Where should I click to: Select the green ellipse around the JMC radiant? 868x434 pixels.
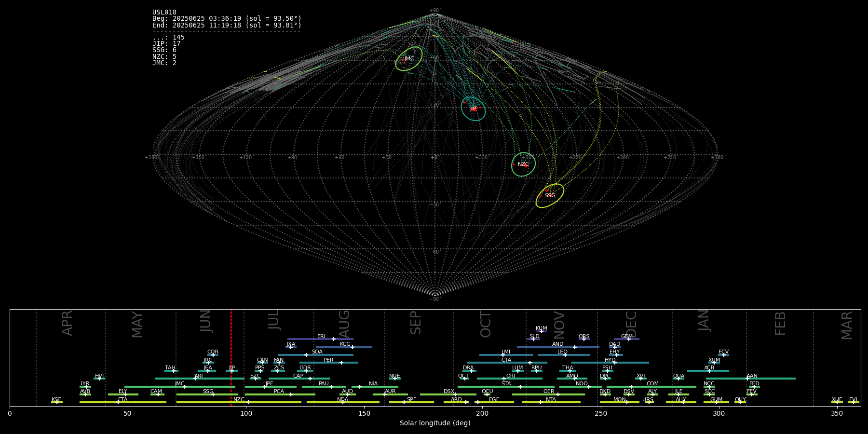point(409,59)
